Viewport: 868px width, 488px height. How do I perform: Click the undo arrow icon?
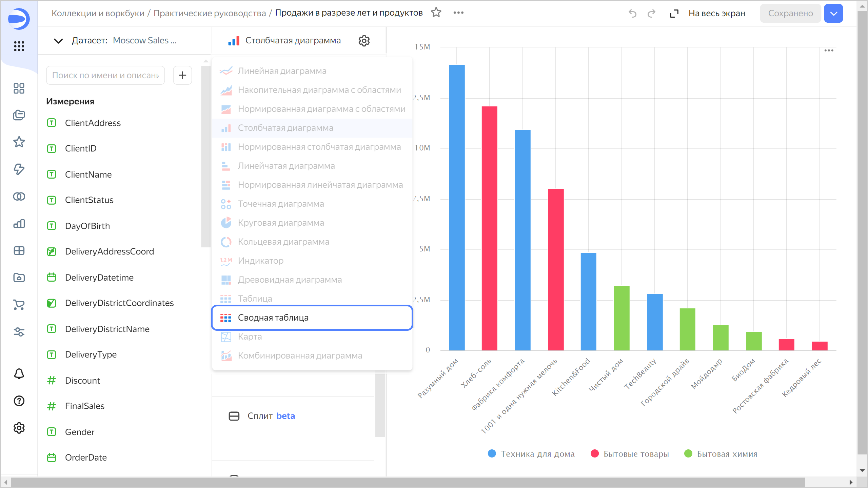(632, 14)
